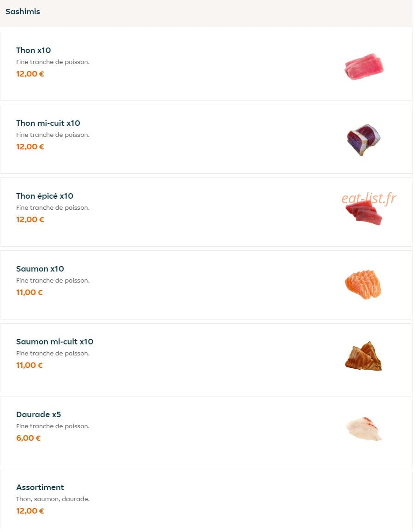Click the Thon épicé x10 product image
415x532 pixels.
(363, 213)
